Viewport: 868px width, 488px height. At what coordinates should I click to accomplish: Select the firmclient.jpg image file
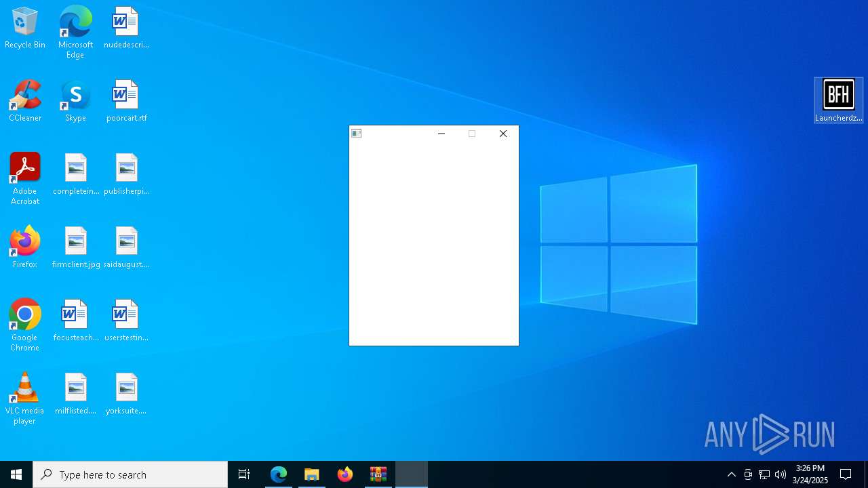click(x=76, y=247)
